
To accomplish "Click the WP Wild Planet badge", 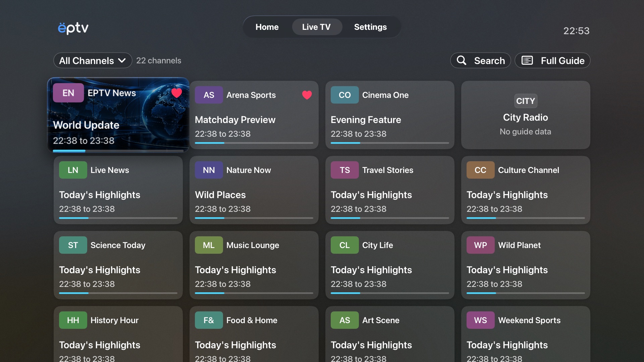I will 481,245.
